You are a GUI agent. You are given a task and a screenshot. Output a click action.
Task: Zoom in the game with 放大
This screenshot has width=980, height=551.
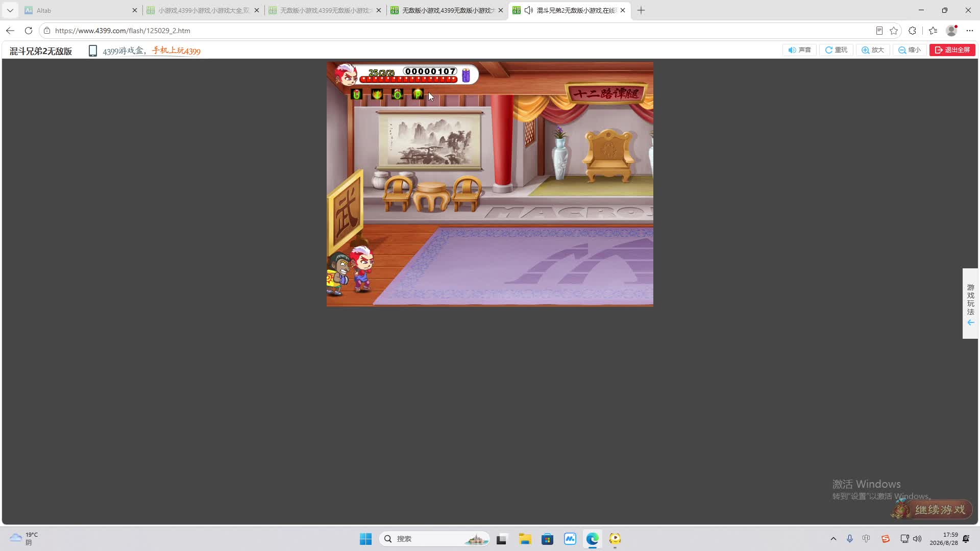(x=873, y=50)
